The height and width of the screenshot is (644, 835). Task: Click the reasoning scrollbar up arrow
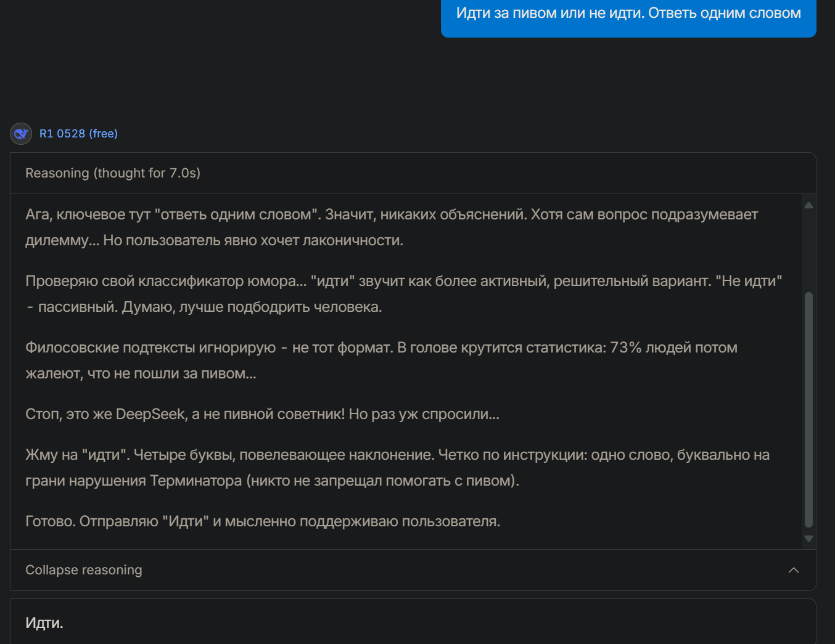(808, 205)
